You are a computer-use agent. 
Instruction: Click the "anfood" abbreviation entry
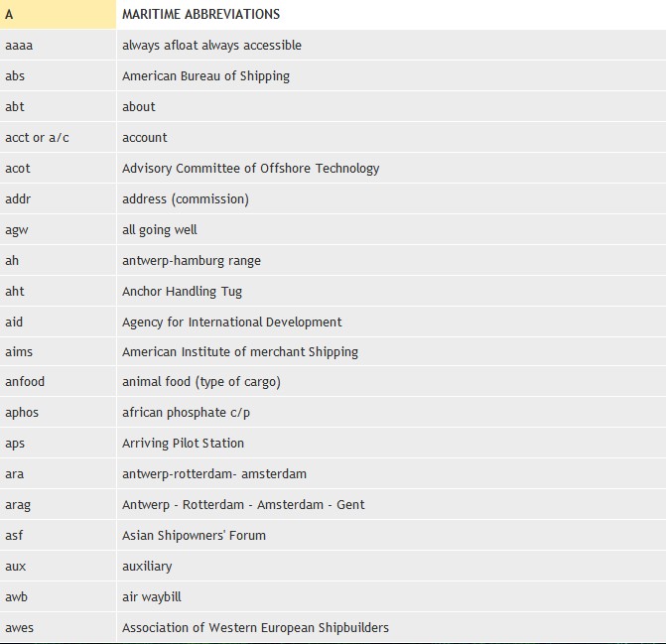coord(25,381)
